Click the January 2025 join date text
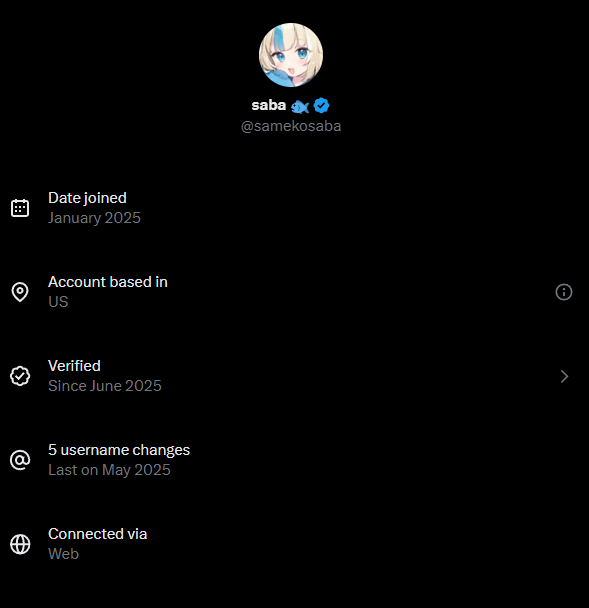 tap(94, 218)
